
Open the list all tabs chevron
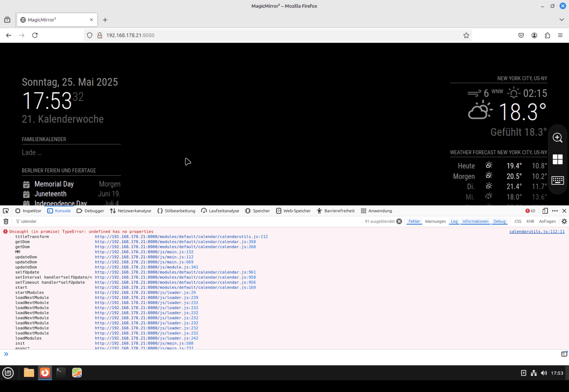pos(561,20)
